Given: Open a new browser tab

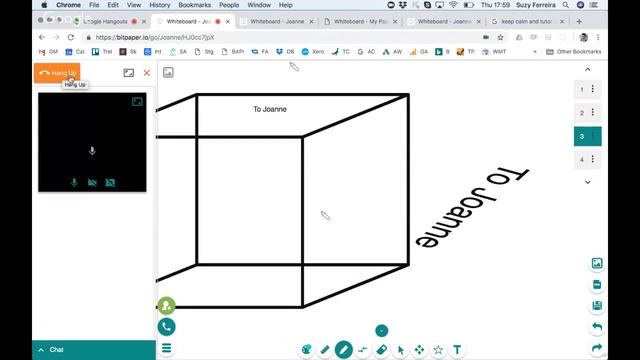Looking at the screenshot, I should [579, 22].
